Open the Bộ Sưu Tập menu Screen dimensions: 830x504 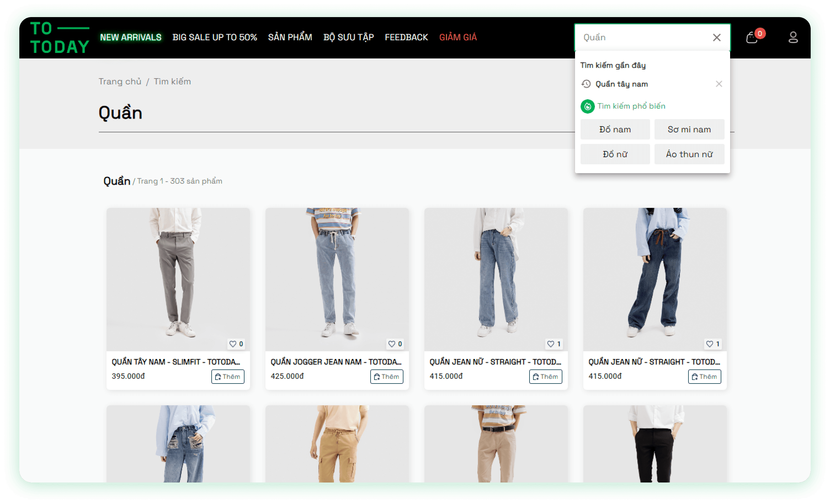coord(349,37)
